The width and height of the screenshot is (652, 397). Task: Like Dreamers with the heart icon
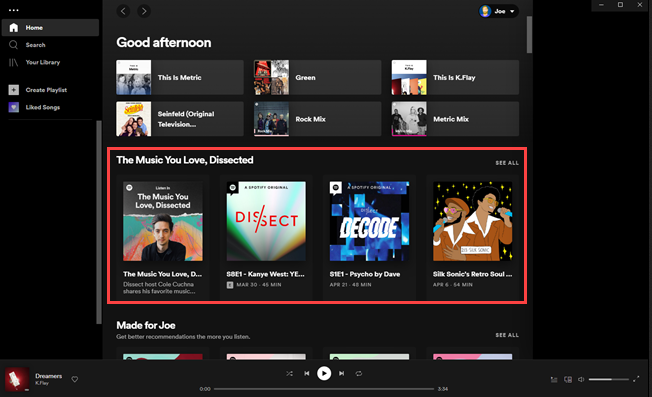[74, 379]
